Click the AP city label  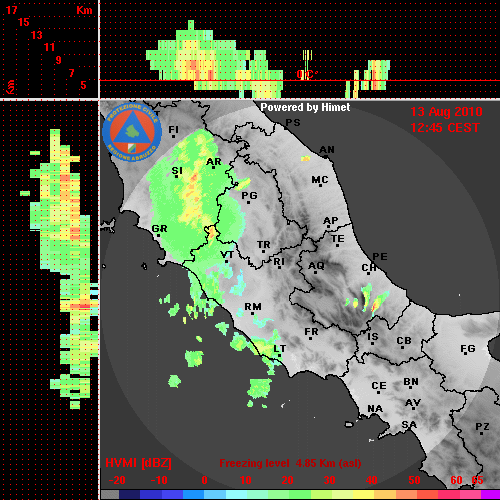click(330, 221)
